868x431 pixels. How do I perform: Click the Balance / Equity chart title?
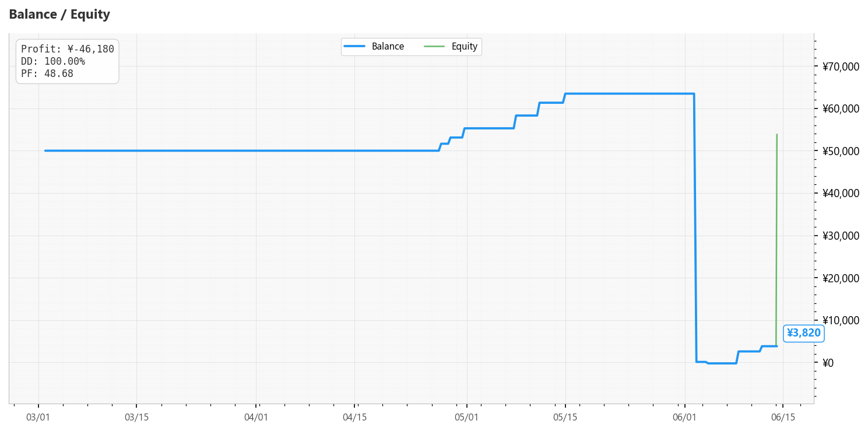click(x=59, y=15)
